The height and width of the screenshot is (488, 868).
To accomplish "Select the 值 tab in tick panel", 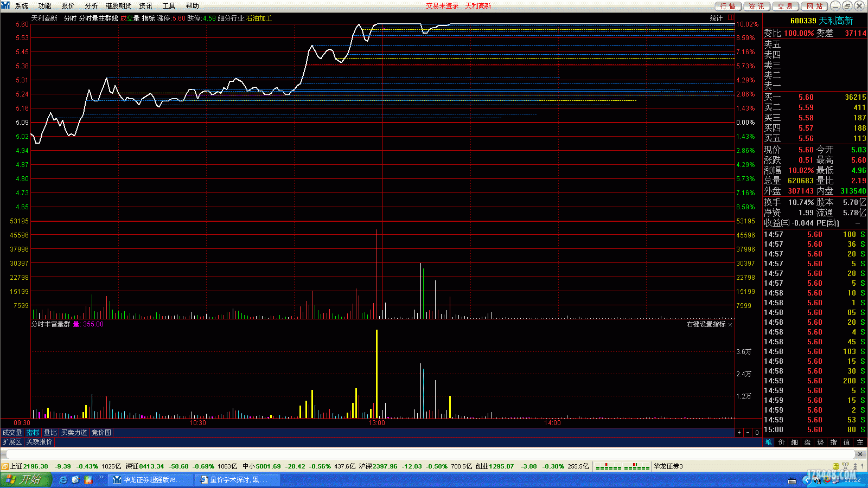I will 847,442.
